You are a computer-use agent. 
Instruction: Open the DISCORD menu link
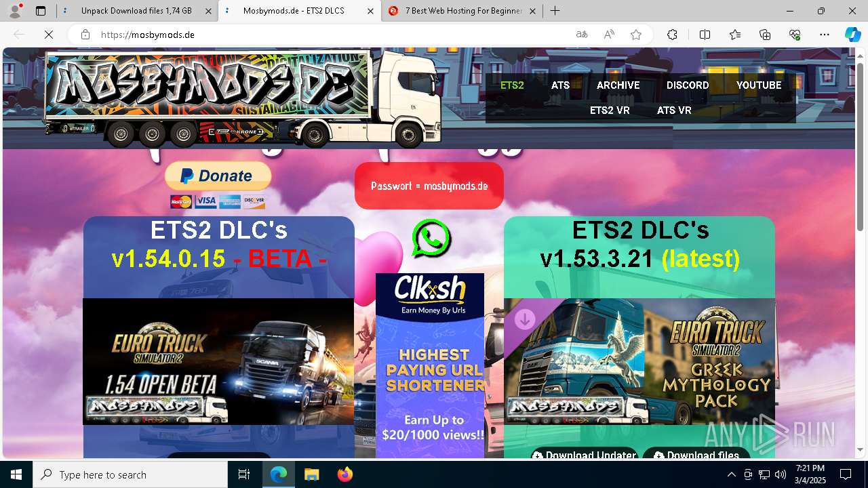click(688, 85)
